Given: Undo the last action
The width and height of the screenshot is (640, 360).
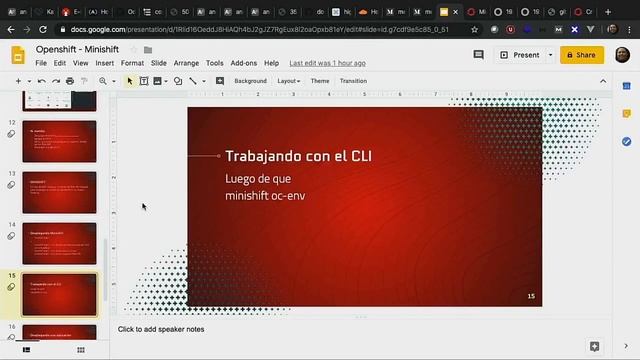Looking at the screenshot, I should pos(41,81).
